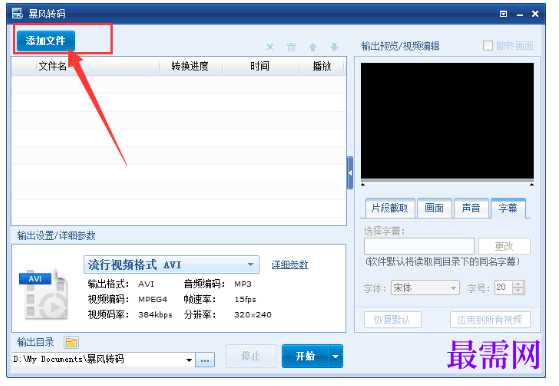Click the 停止 button

(x=251, y=356)
